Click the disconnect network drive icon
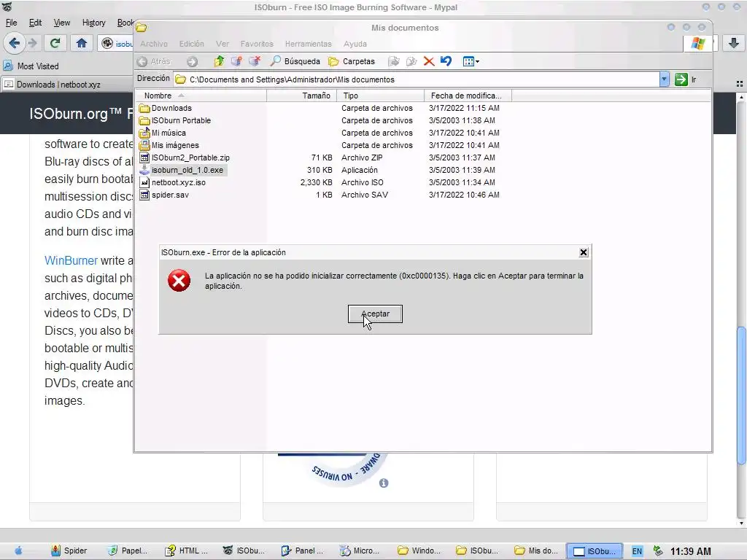Viewport: 747px width, 560px height. coord(255,61)
